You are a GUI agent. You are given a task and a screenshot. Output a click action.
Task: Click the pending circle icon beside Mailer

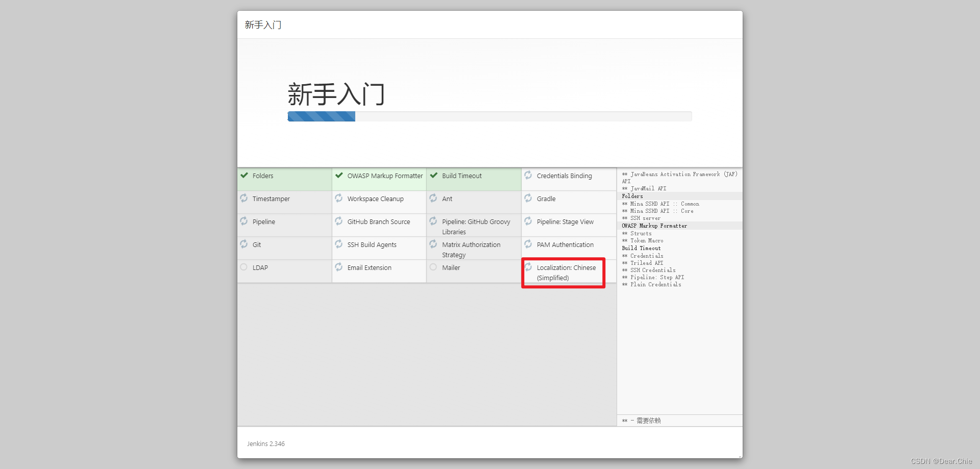433,267
